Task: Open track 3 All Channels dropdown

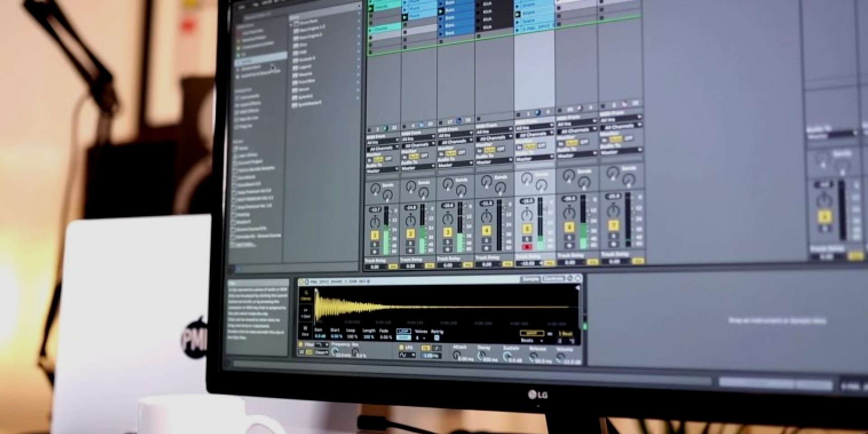Action: pos(455,142)
